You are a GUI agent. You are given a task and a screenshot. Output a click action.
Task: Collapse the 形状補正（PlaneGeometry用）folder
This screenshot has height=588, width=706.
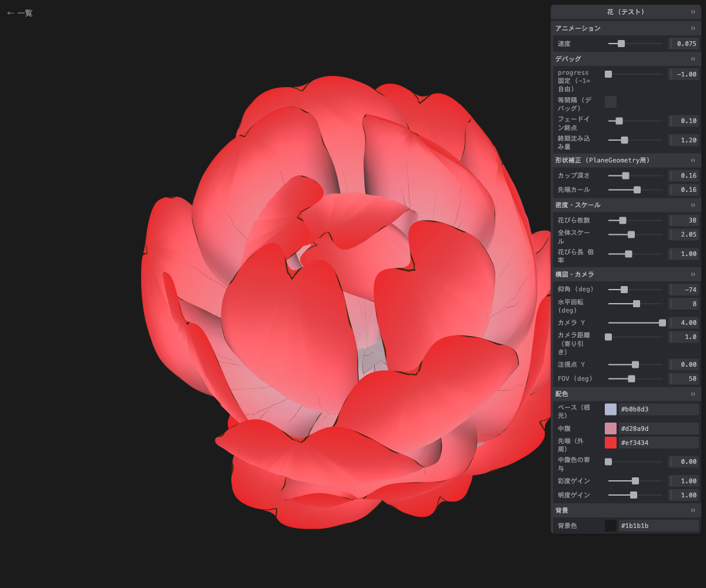click(626, 160)
